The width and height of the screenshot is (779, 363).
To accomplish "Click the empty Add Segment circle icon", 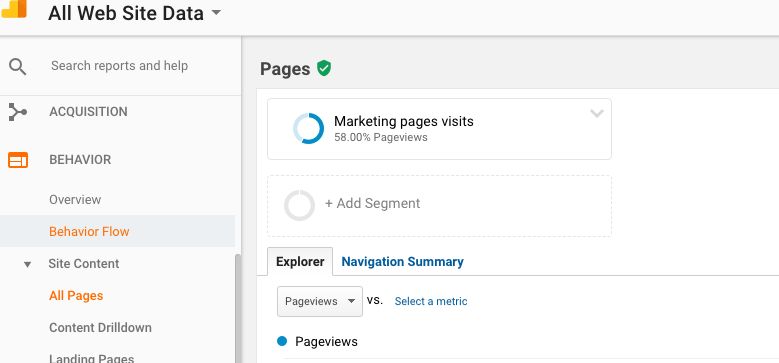I will [299, 205].
